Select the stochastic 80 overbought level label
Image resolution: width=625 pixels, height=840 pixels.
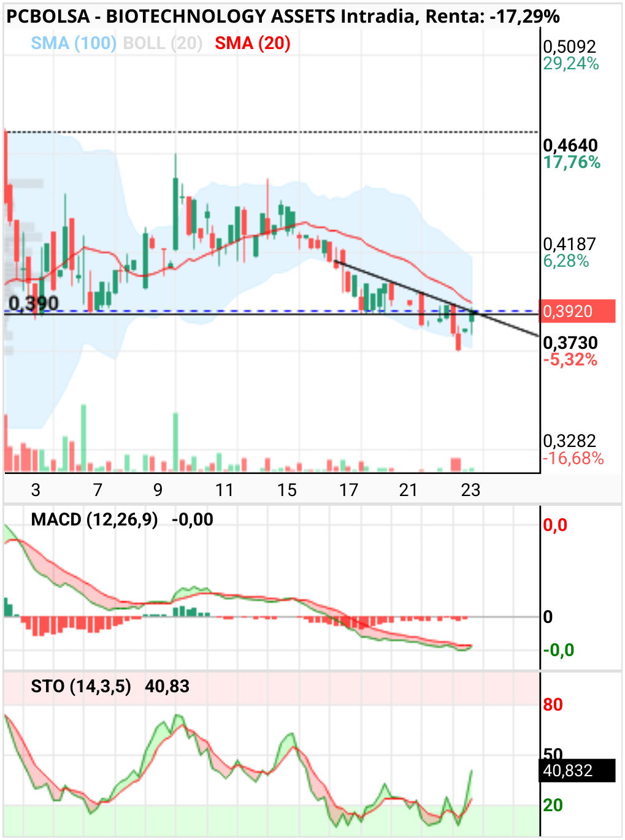pos(553,704)
